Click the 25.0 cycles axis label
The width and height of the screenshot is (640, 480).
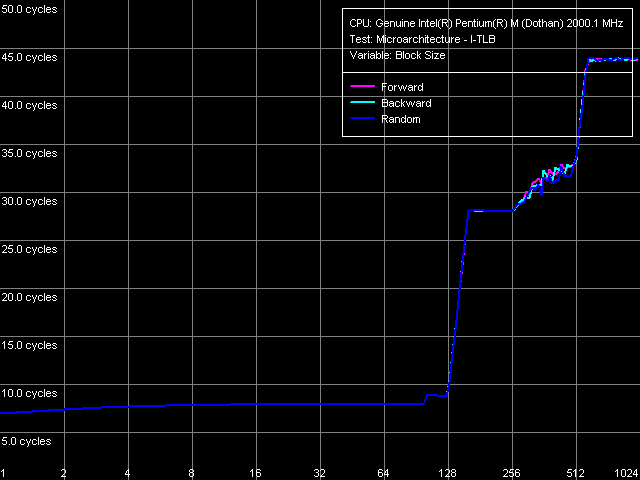[x=29, y=249]
